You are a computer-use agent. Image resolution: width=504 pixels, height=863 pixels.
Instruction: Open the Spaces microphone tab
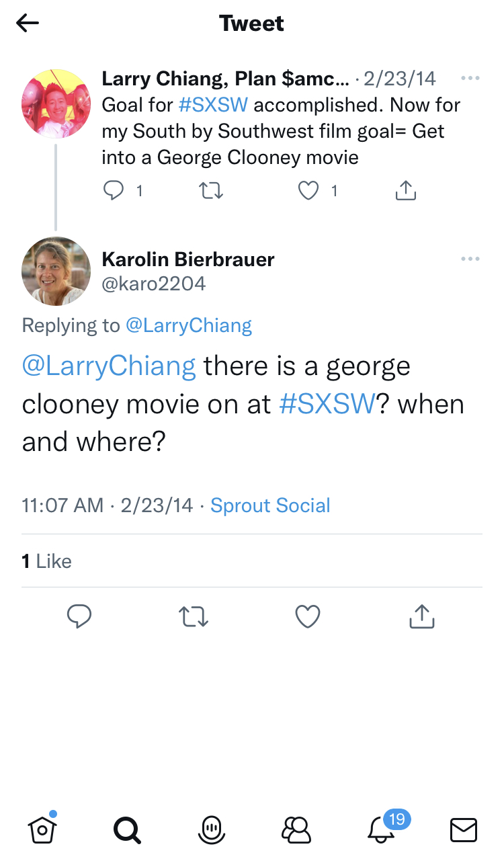click(x=212, y=830)
